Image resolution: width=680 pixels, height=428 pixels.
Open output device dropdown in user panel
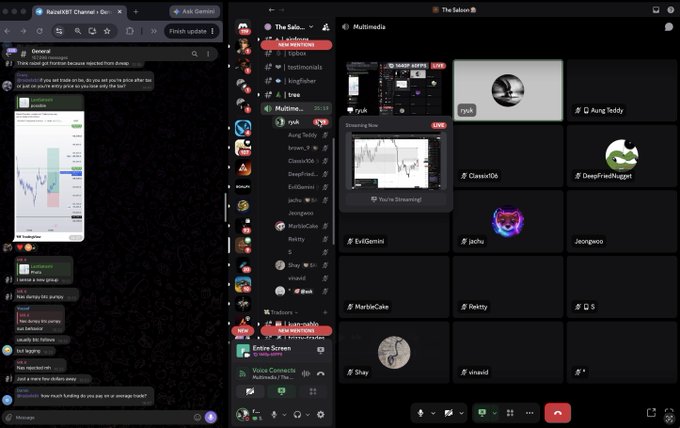coord(307,415)
